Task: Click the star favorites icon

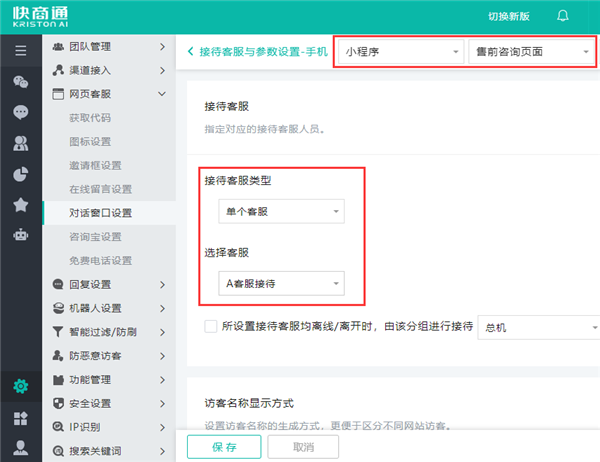Action: (x=20, y=205)
